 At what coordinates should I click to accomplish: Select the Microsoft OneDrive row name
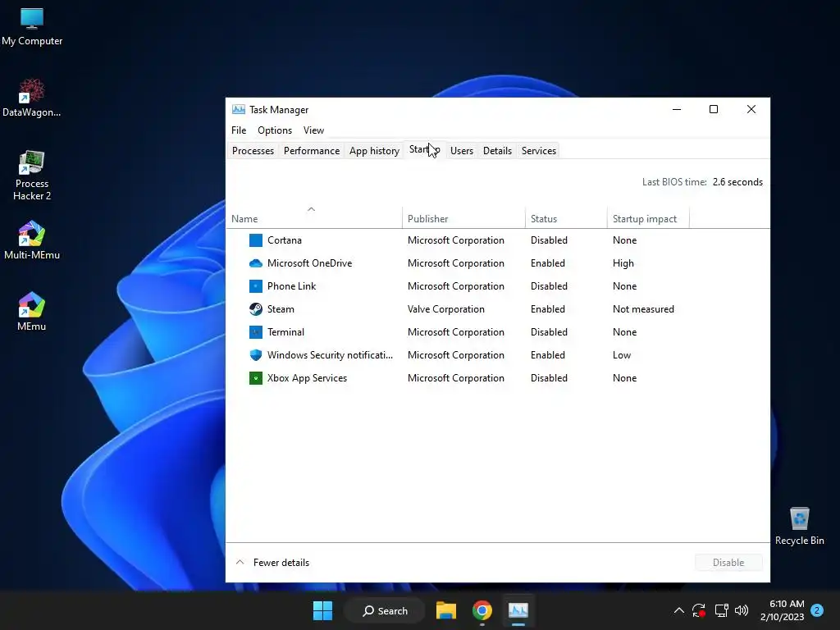click(x=309, y=263)
